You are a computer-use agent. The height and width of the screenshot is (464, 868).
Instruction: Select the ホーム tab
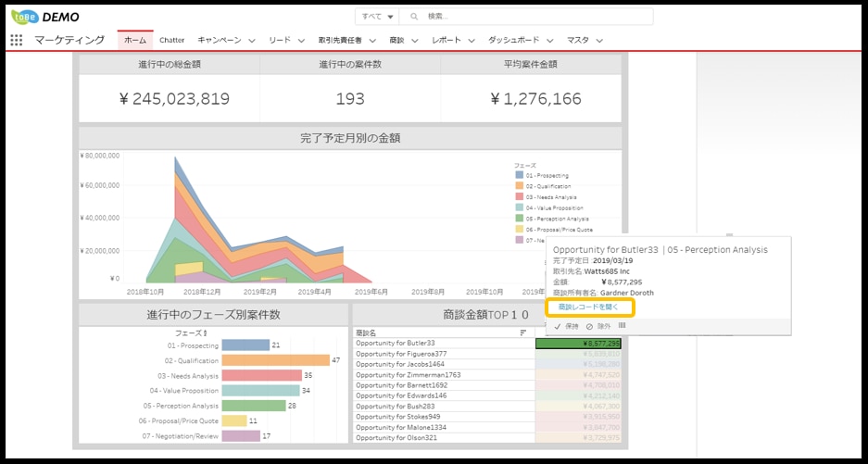(134, 41)
